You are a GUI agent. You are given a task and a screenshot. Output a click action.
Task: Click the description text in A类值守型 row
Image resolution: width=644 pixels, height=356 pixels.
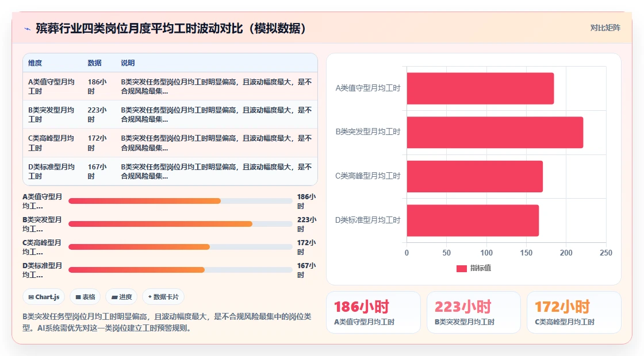(x=216, y=87)
